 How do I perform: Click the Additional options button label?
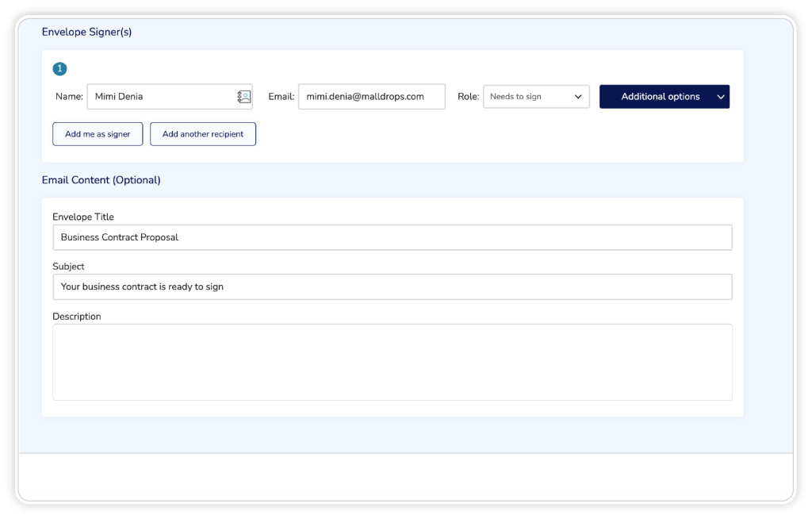[660, 97]
